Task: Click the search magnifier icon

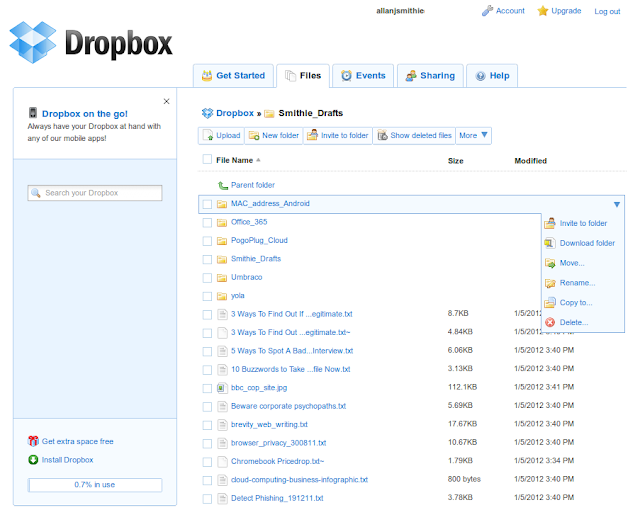Action: [36, 193]
